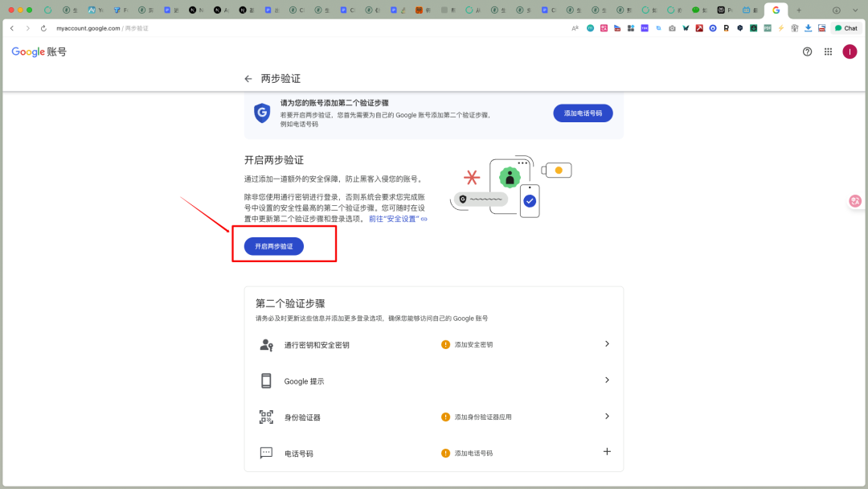Go back with the browser back arrow
Viewport: 868px width, 489px height.
[x=12, y=28]
